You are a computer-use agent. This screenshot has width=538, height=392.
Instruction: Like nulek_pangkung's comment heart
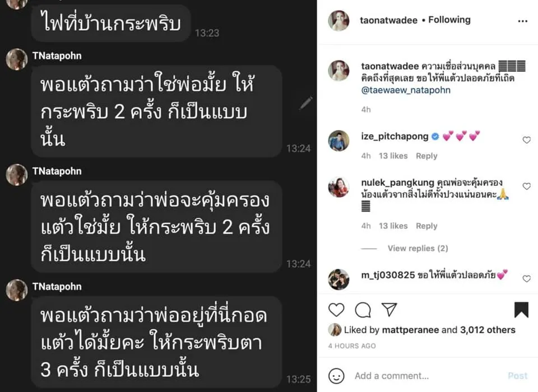coord(526,186)
